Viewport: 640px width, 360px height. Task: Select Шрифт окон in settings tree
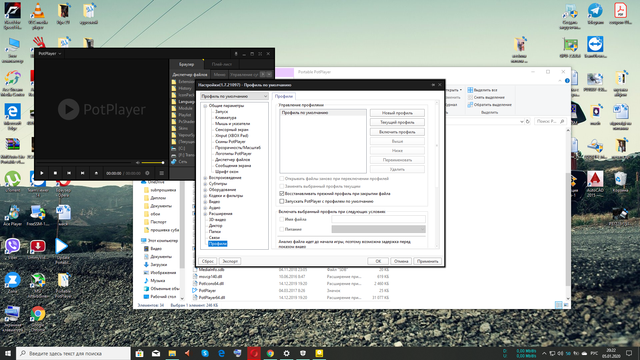[x=227, y=172]
